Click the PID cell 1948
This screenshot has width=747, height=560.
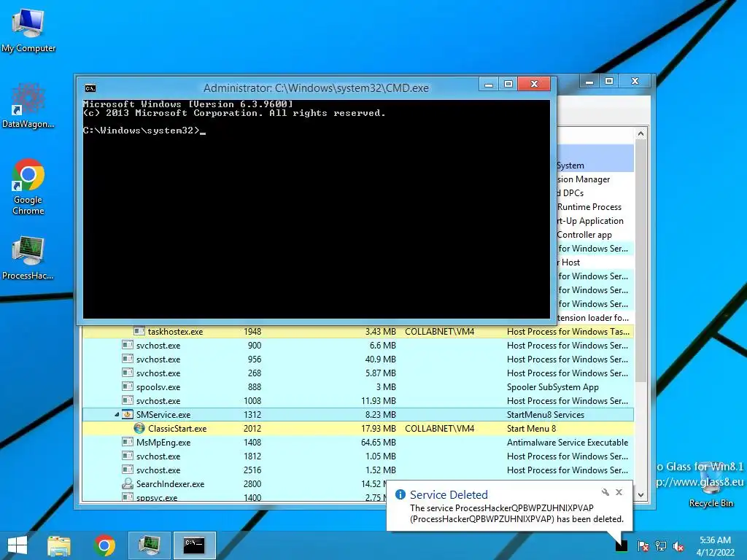(x=252, y=332)
